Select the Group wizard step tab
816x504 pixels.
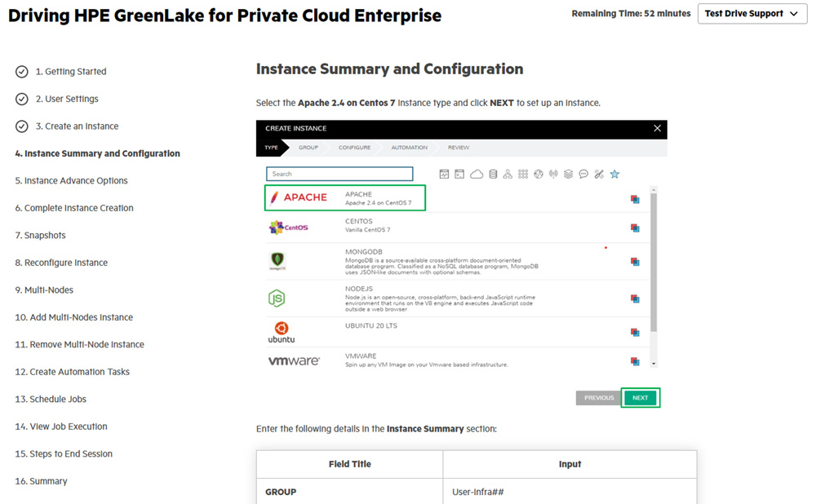pos(308,148)
